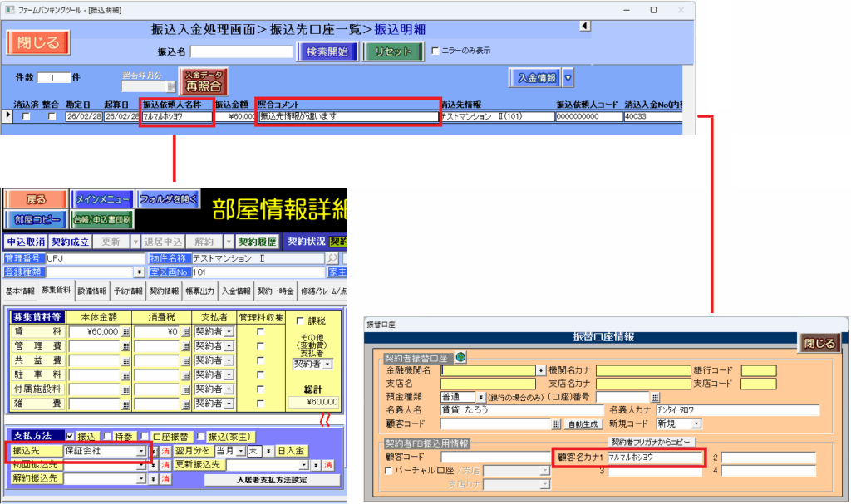Toggle the 課税 checkbox
Screen dimensions: 851x504
(x=300, y=321)
